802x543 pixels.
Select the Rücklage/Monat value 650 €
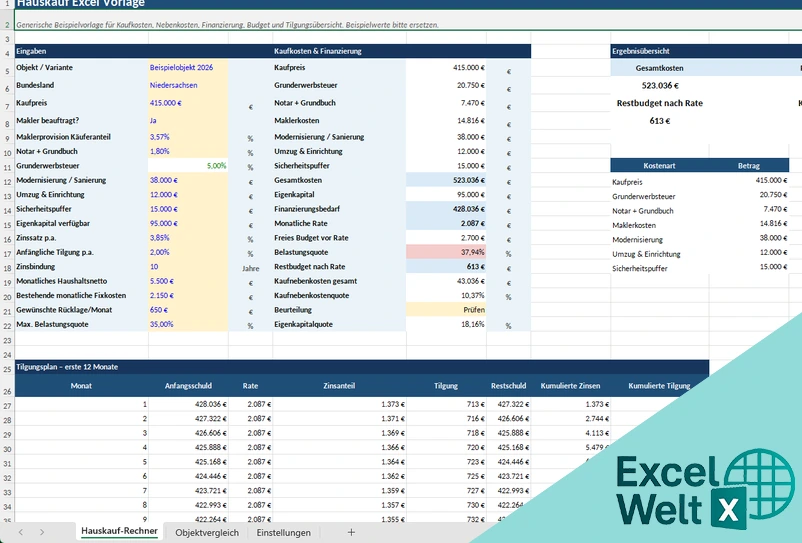tap(188, 310)
